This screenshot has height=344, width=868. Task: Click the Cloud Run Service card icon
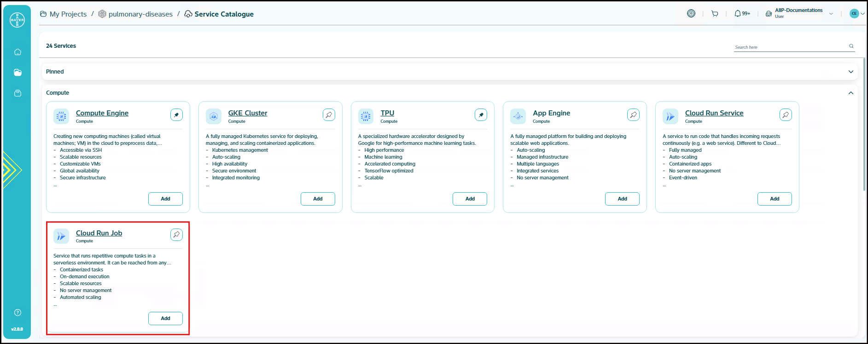click(x=670, y=116)
